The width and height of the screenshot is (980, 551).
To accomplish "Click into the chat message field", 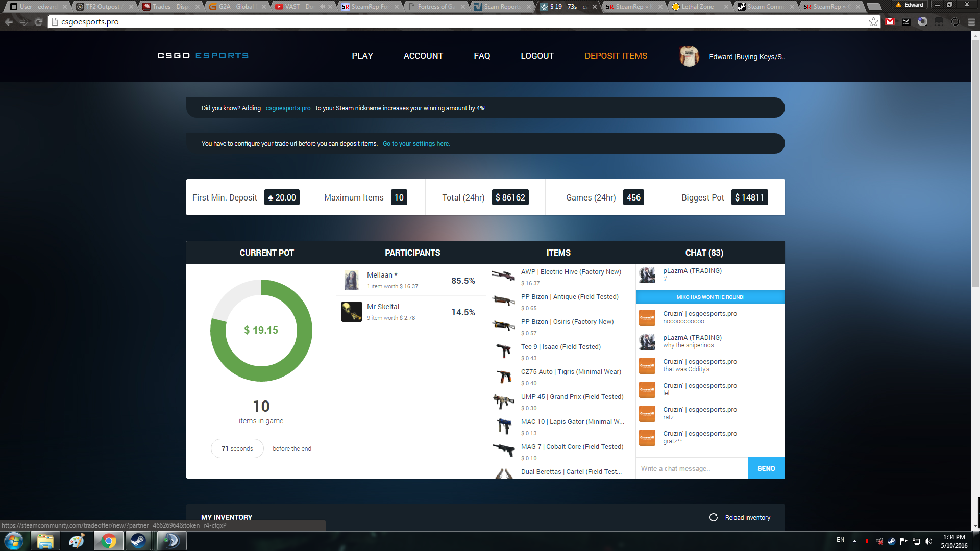I will point(691,468).
